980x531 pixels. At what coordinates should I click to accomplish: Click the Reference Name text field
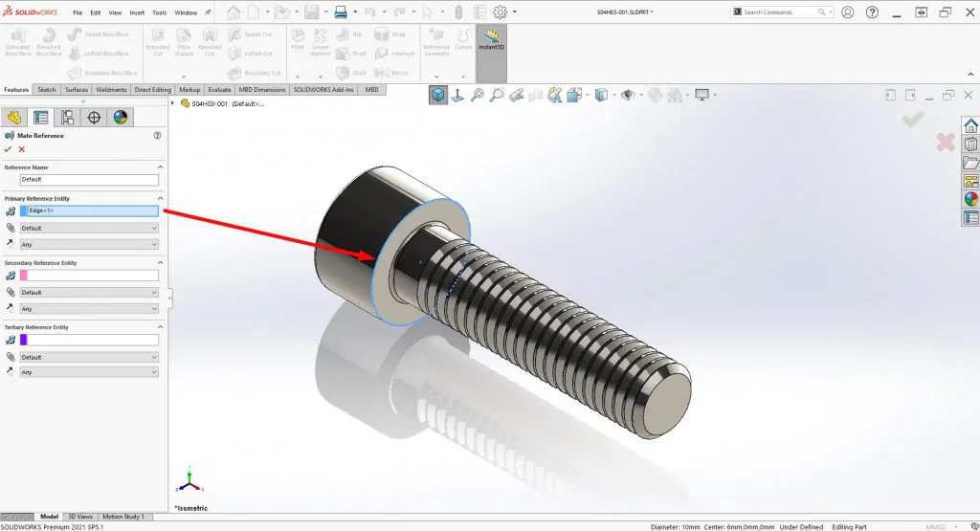[89, 179]
